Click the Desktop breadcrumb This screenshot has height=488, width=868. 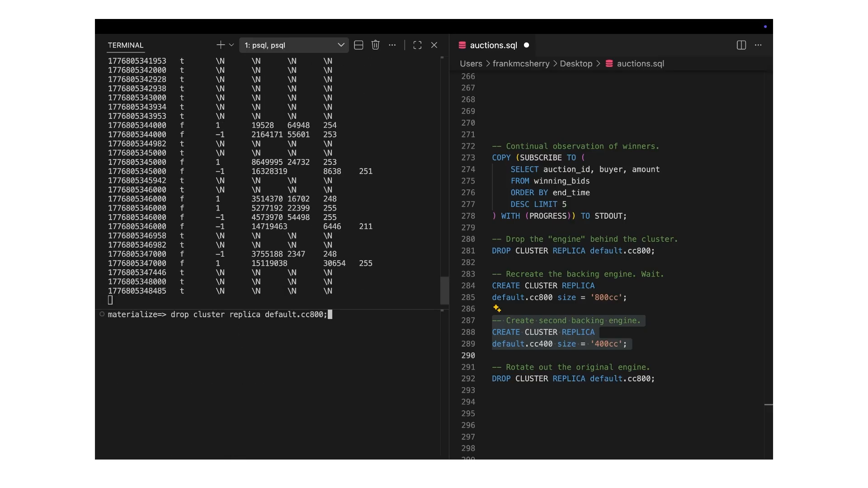[576, 64]
